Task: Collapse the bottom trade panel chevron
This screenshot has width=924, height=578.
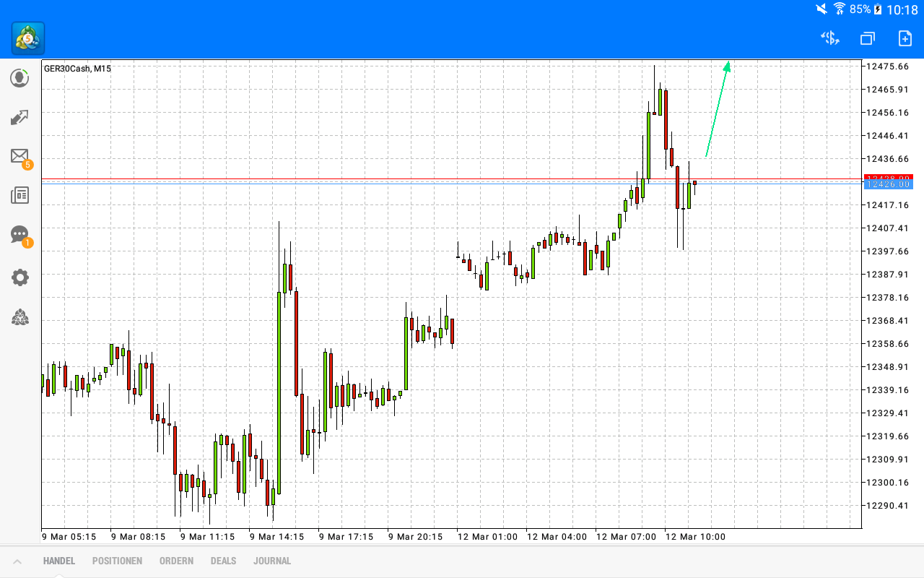Action: click(17, 561)
